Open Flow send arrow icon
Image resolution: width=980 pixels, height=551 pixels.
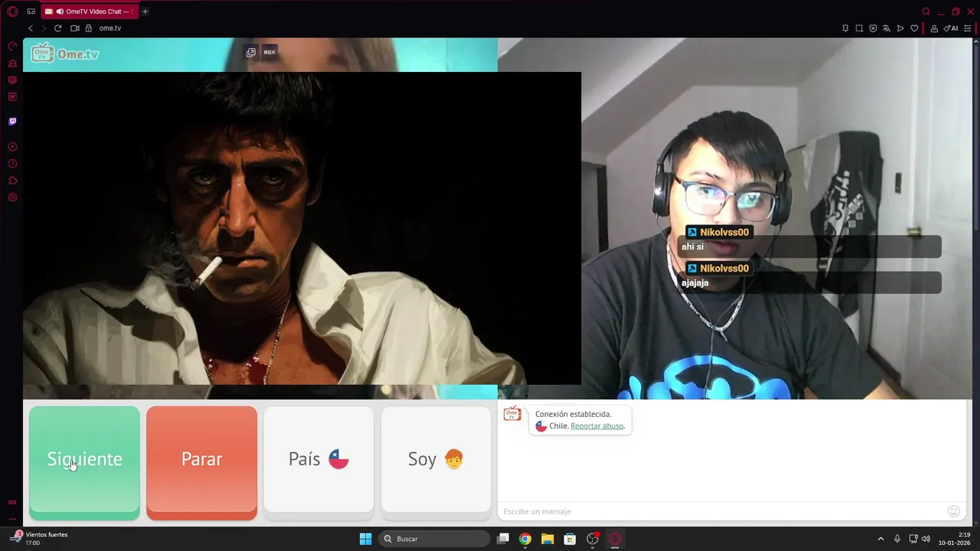900,28
